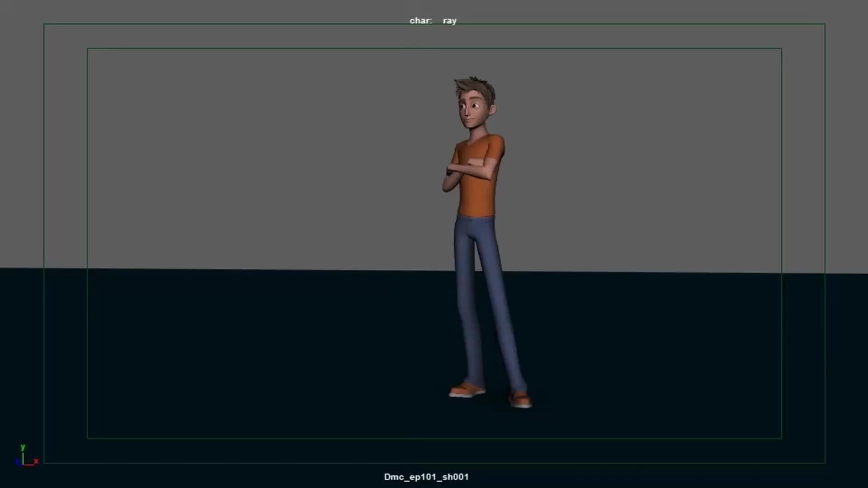Click the blue Z axis on the view gizmo
Viewport: 868px width, 488px height.
click(18, 462)
